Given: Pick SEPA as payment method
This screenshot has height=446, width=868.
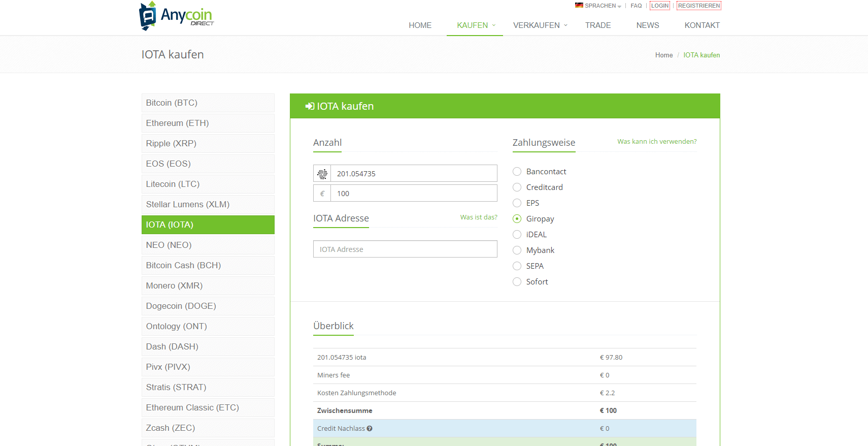Looking at the screenshot, I should pos(517,266).
